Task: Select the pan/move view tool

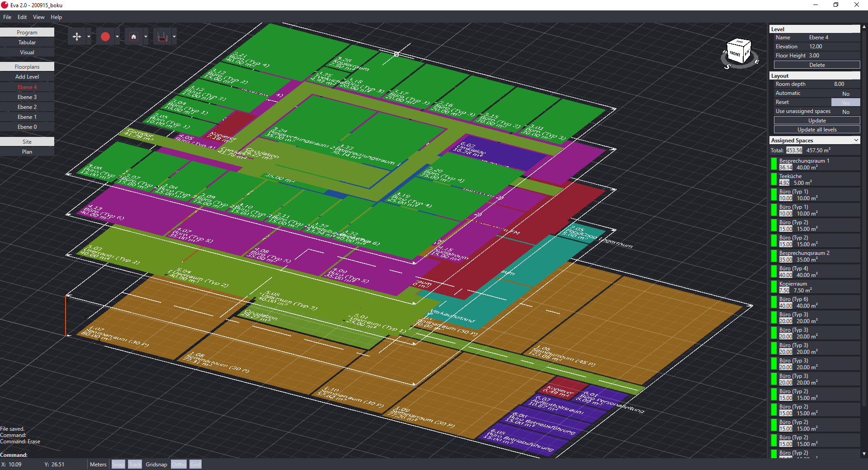Action: click(x=77, y=37)
